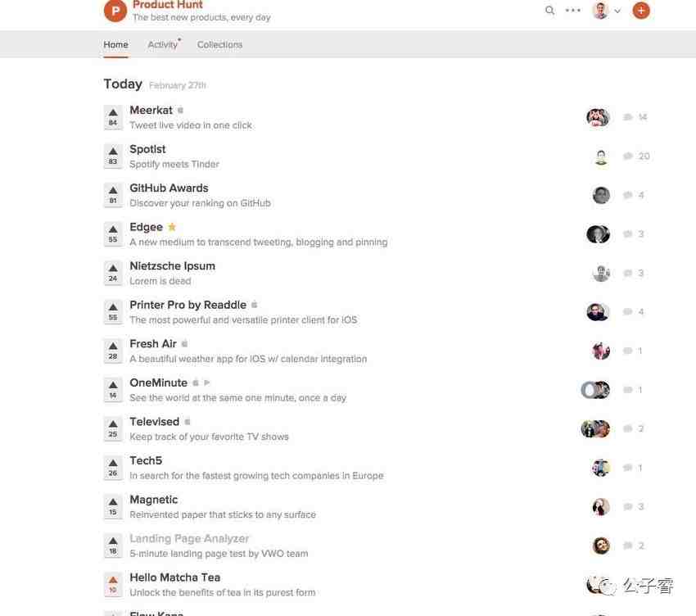The image size is (696, 616).
Task: Remove upvote on Hello Matcha Tea
Action: coord(113,585)
